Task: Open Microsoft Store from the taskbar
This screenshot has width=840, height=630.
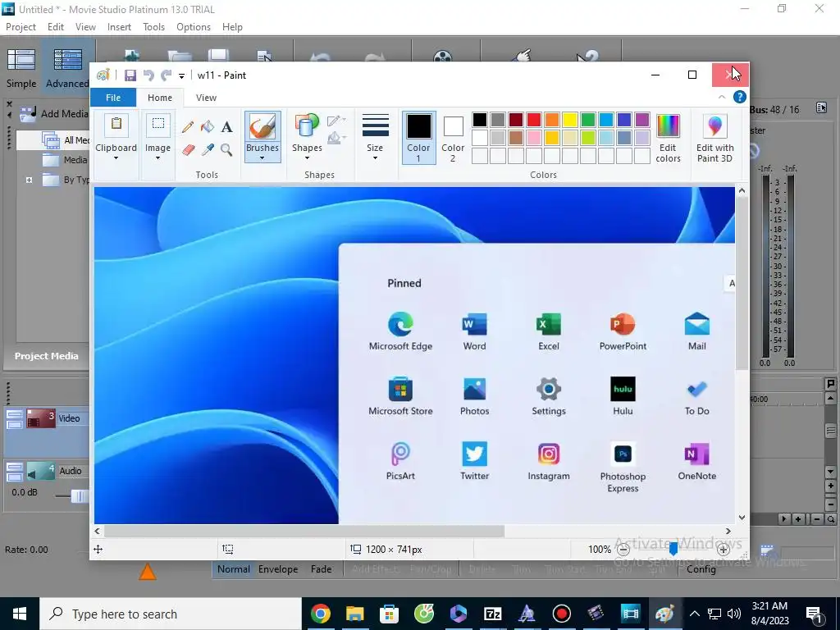Action: [390, 614]
